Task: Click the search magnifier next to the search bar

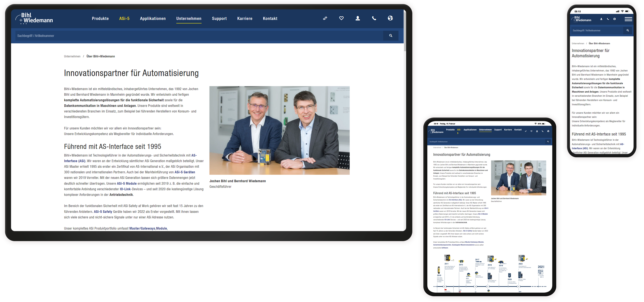Action: coord(391,35)
